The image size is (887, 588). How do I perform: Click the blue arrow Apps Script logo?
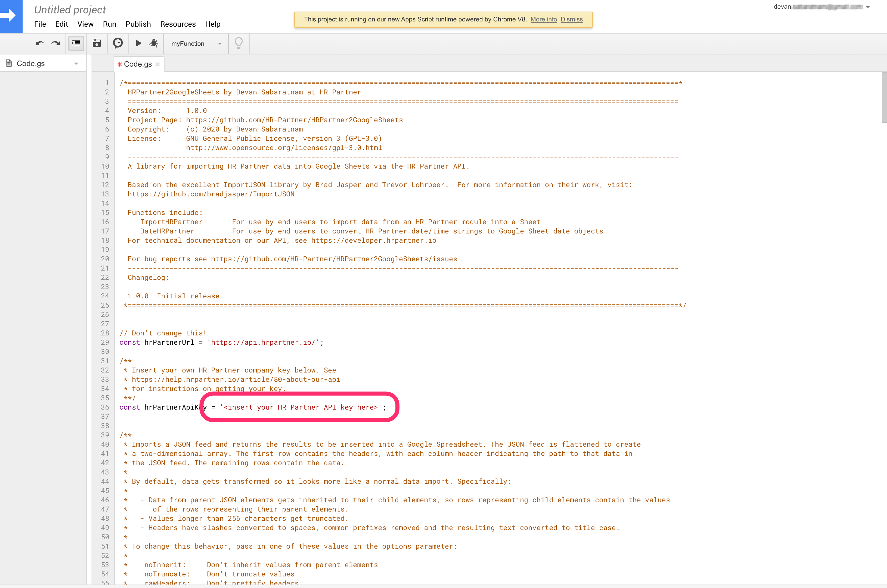point(11,16)
